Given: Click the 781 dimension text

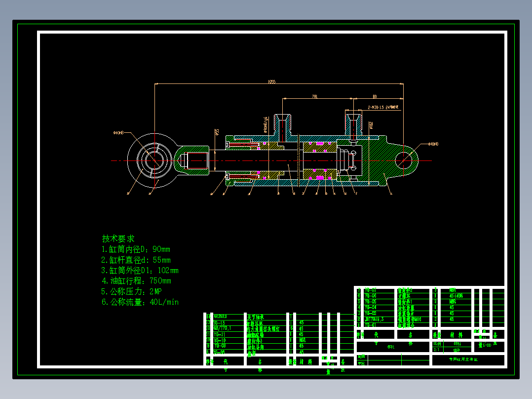Looking at the screenshot, I should tap(315, 97).
